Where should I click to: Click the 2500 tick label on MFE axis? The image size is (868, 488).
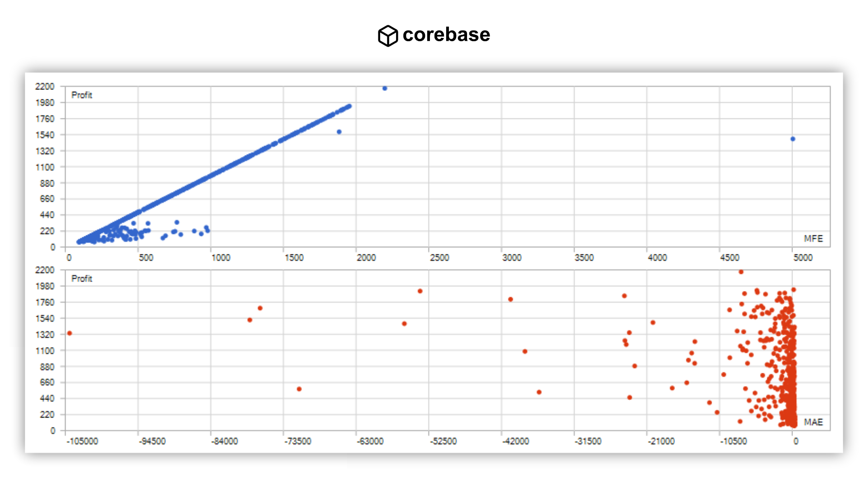click(439, 258)
